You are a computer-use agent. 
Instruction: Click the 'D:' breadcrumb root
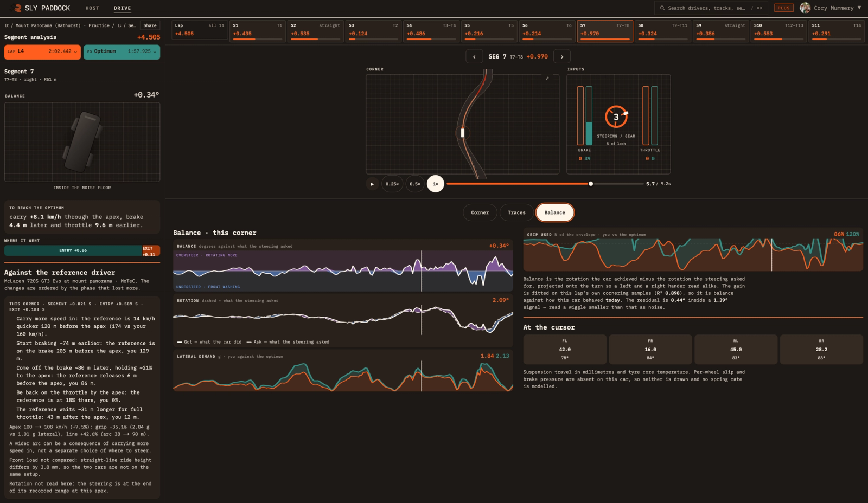(7, 25)
